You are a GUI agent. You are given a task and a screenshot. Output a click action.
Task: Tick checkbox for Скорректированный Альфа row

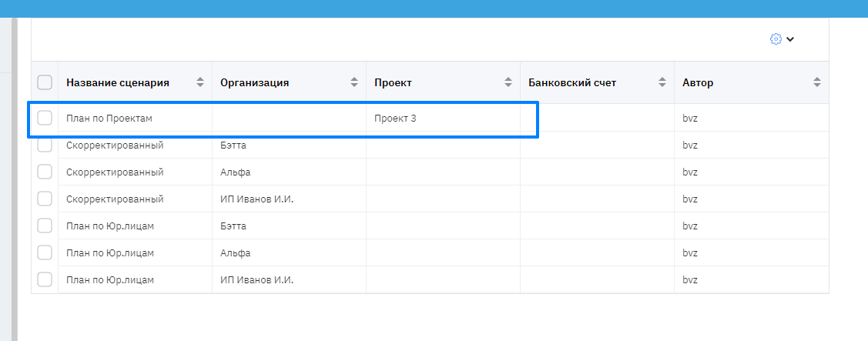click(x=45, y=172)
